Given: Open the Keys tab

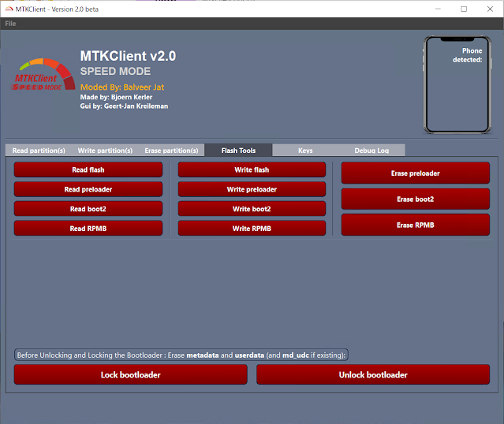Looking at the screenshot, I should point(305,151).
